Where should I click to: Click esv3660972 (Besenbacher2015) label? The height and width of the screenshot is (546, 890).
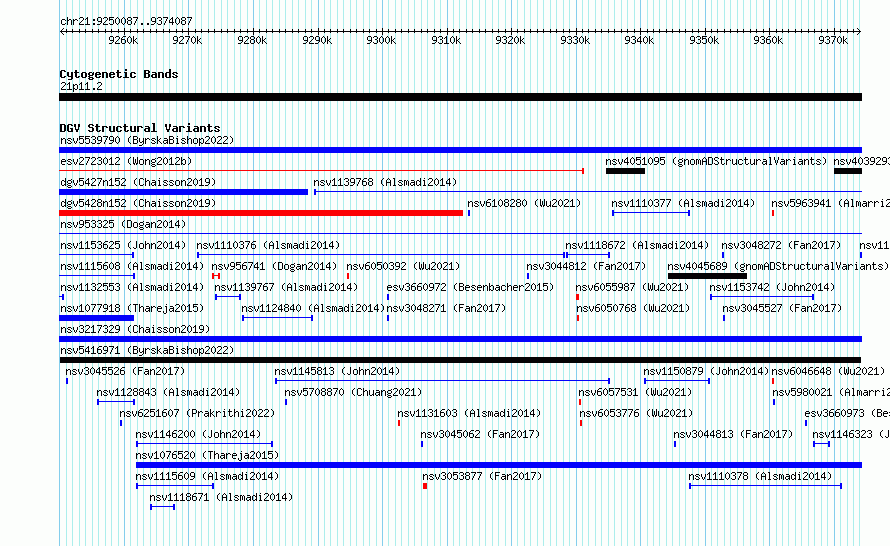470,287
